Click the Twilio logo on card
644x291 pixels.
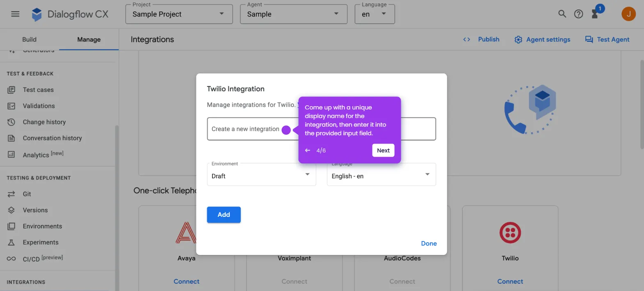510,232
